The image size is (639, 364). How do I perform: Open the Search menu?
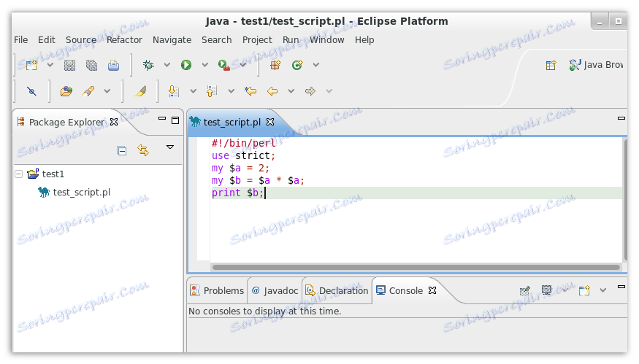pos(216,40)
